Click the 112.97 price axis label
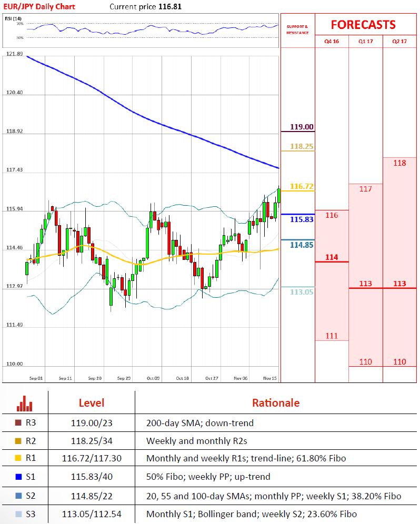The height and width of the screenshot is (524, 420). (x=15, y=286)
